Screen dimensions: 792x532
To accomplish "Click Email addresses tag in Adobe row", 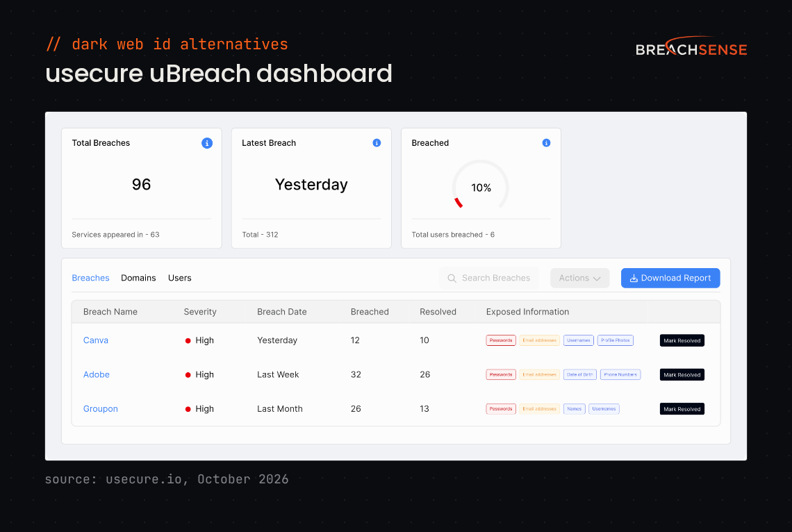I will point(539,375).
